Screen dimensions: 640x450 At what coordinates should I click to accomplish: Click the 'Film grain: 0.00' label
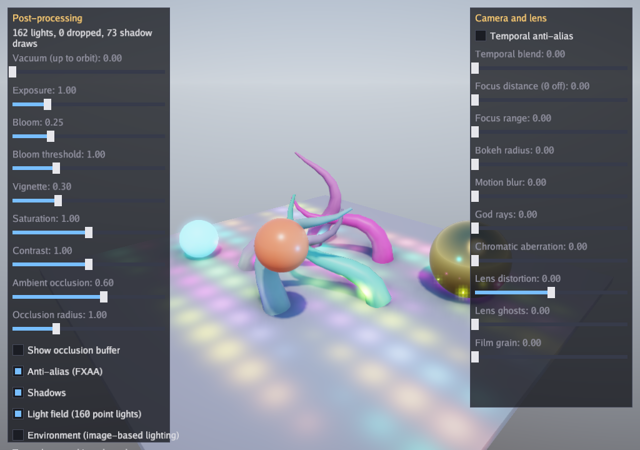[x=508, y=343]
